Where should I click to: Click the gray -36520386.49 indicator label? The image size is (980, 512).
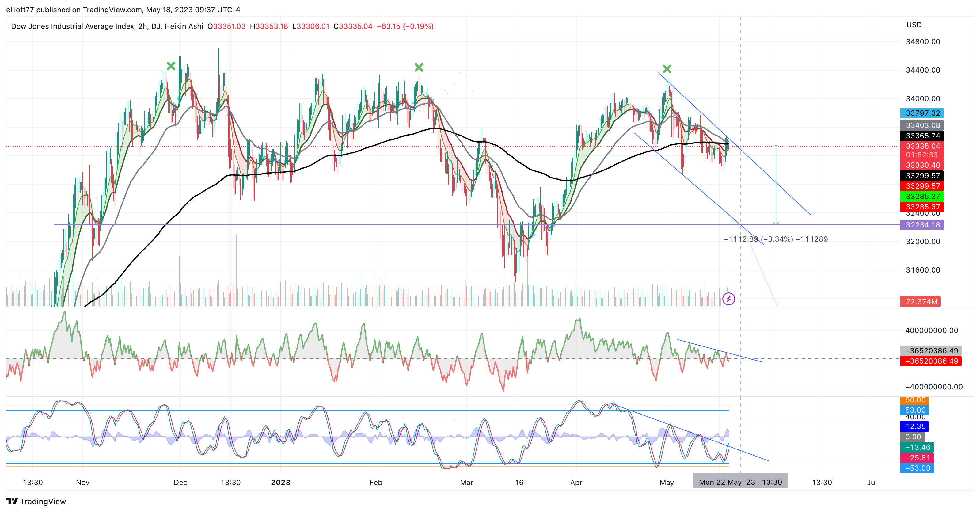[931, 351]
